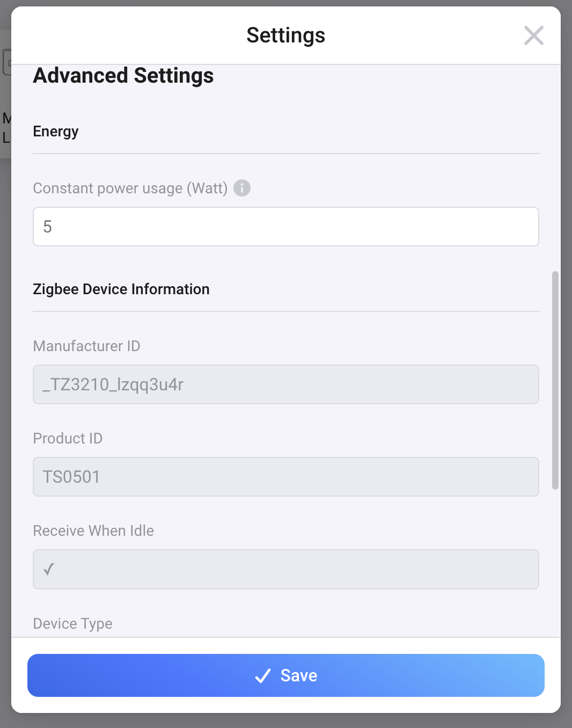
Task: Click the Receive When Idle label
Action: coord(93,531)
